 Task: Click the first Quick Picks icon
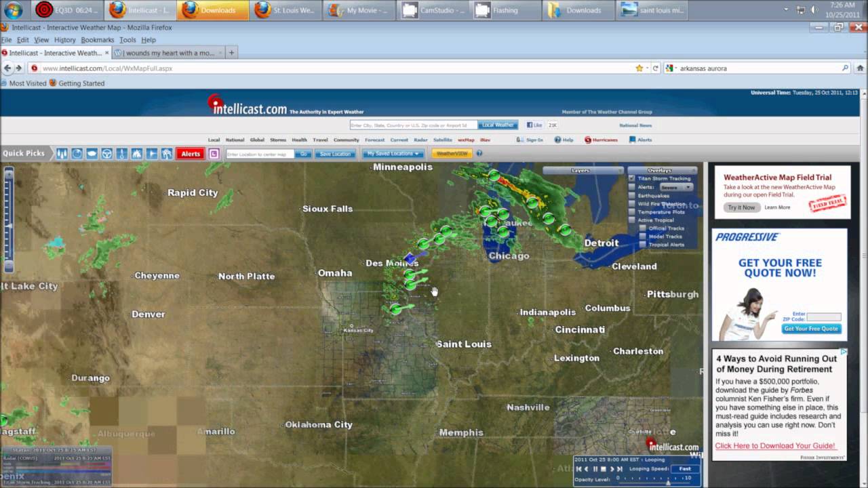62,154
